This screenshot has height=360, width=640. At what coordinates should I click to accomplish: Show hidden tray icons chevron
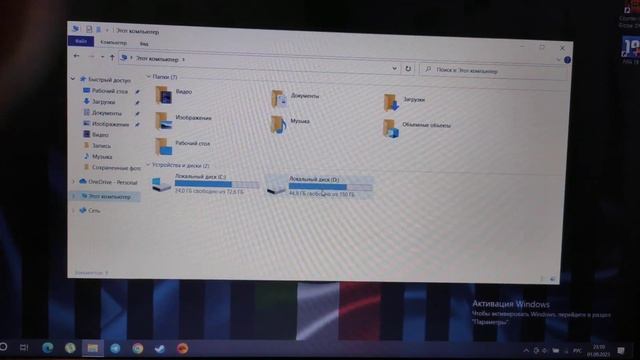526,350
